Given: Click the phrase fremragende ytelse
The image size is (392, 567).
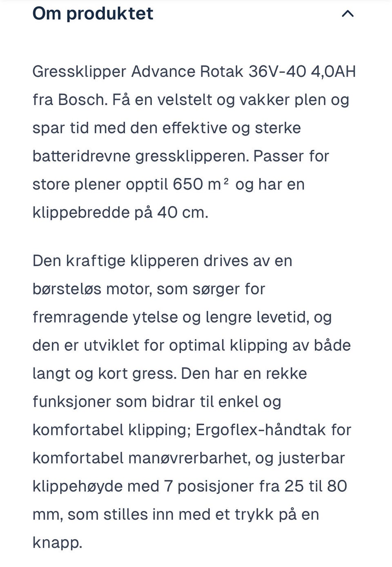Looking at the screenshot, I should [105, 317].
